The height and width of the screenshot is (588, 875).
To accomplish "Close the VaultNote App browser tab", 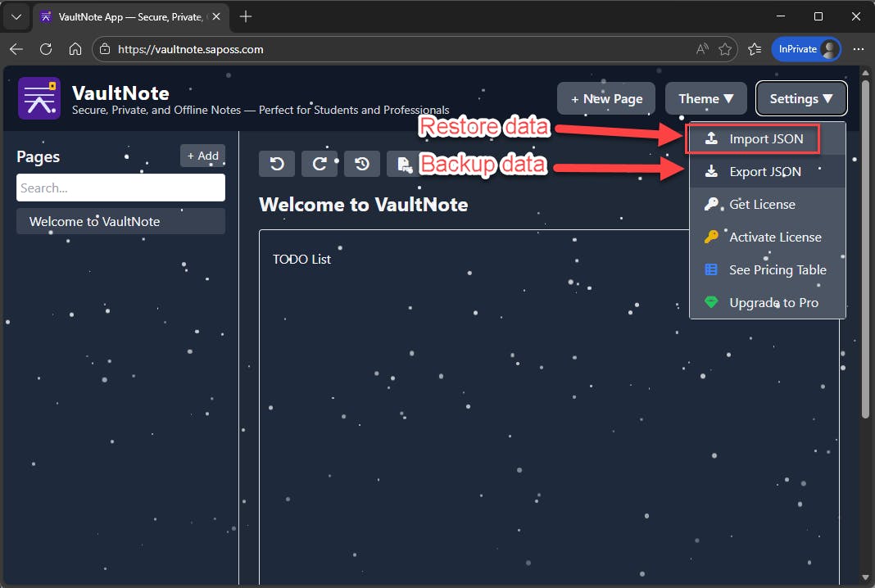I will coord(216,16).
